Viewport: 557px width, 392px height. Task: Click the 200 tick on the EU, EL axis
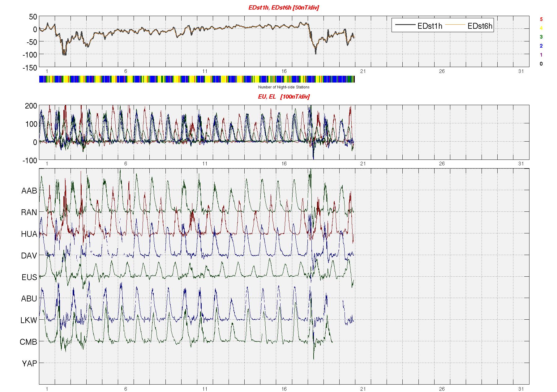31,106
